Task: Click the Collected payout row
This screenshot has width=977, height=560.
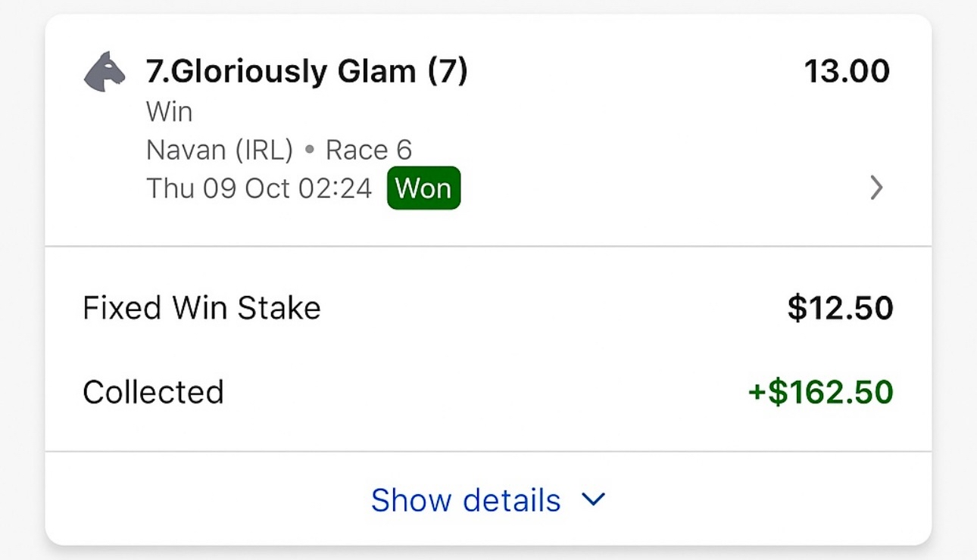Action: point(488,392)
